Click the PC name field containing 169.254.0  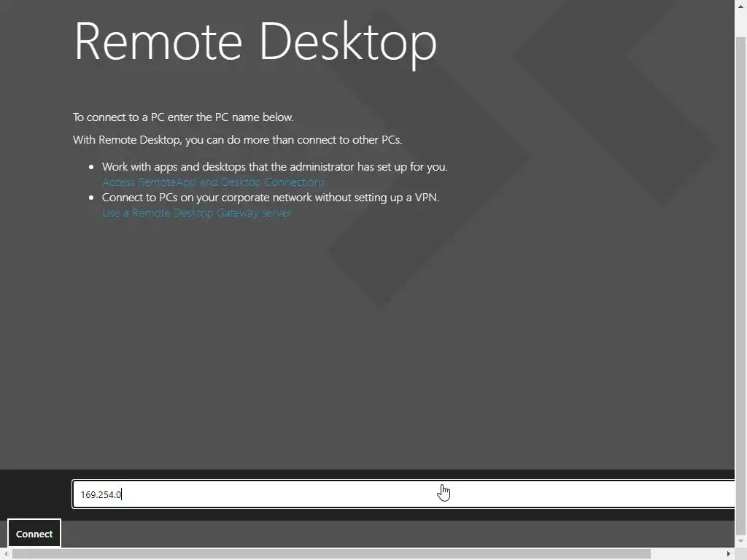tap(403, 494)
